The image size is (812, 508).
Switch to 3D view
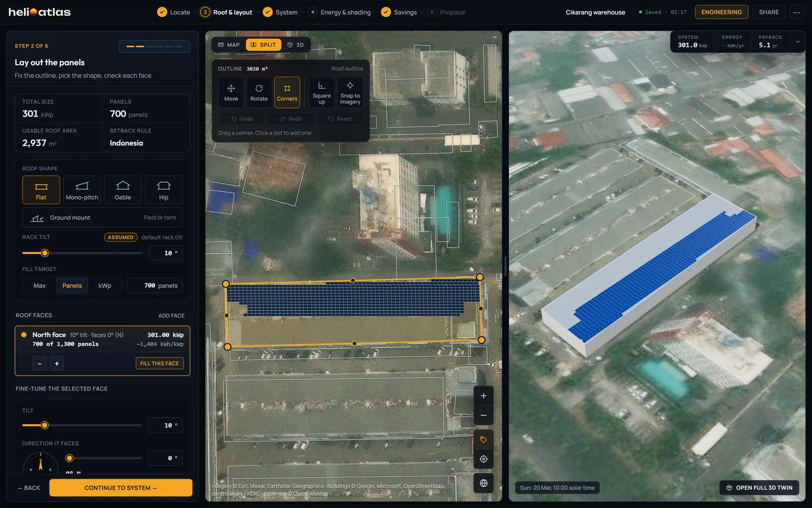point(296,45)
